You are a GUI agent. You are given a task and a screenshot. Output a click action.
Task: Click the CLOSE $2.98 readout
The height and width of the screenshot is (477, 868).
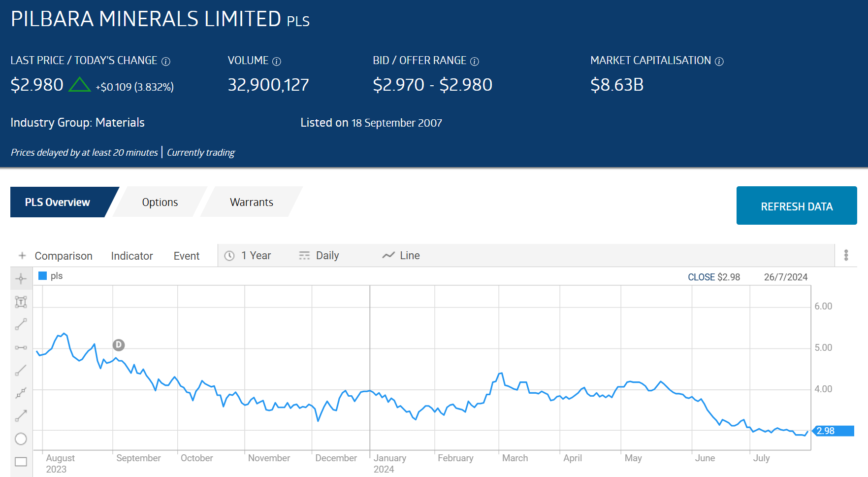[x=714, y=277]
